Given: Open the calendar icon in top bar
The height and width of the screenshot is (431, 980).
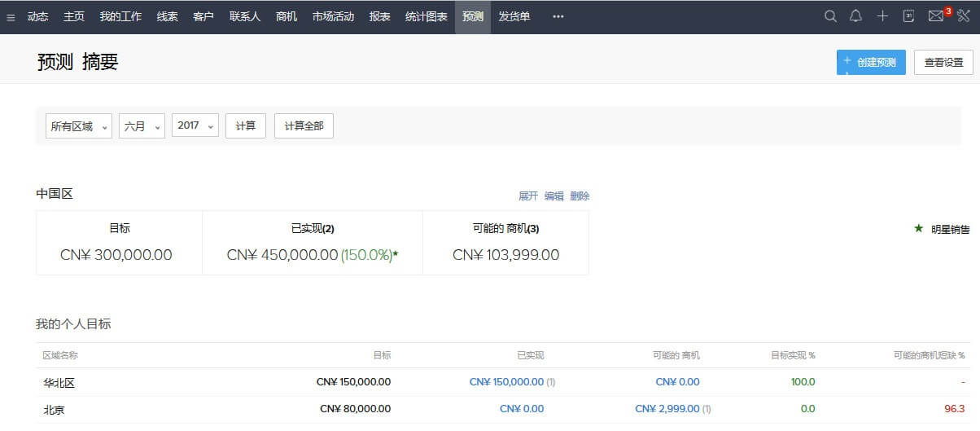Looking at the screenshot, I should click(x=909, y=16).
